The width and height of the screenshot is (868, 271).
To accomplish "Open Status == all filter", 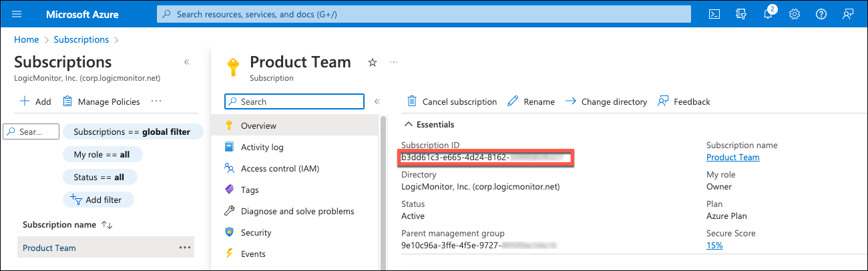I will (99, 177).
